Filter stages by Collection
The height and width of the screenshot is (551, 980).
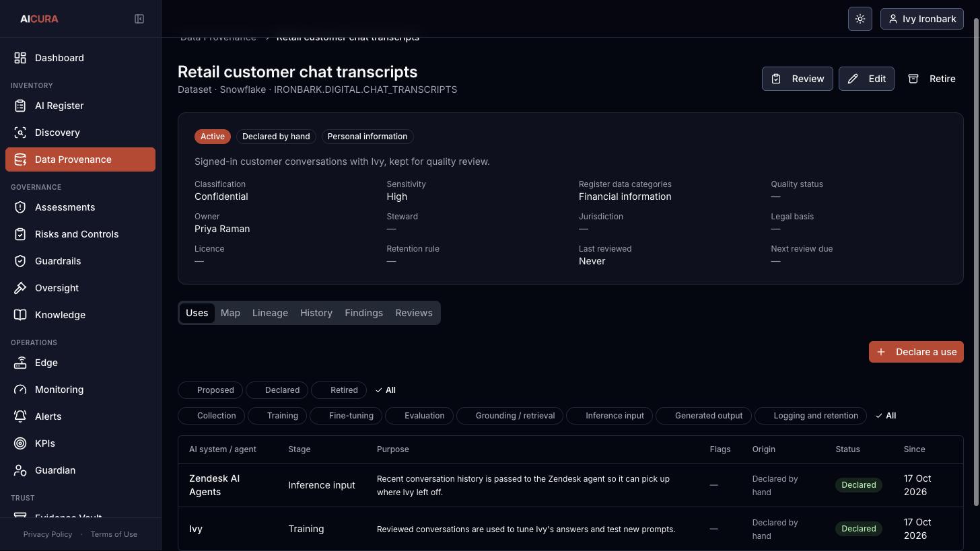tap(210, 416)
